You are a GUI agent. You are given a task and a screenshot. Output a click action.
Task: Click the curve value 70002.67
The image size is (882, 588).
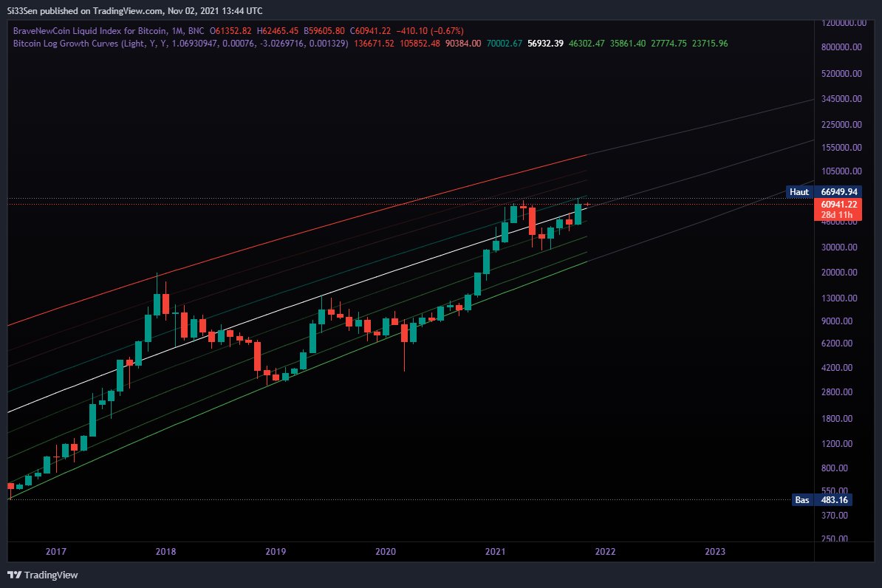click(504, 44)
